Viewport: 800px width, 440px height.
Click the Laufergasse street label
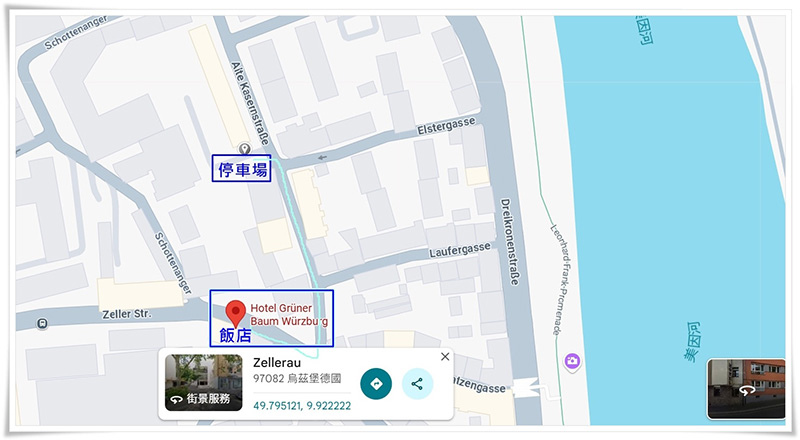[x=460, y=250]
